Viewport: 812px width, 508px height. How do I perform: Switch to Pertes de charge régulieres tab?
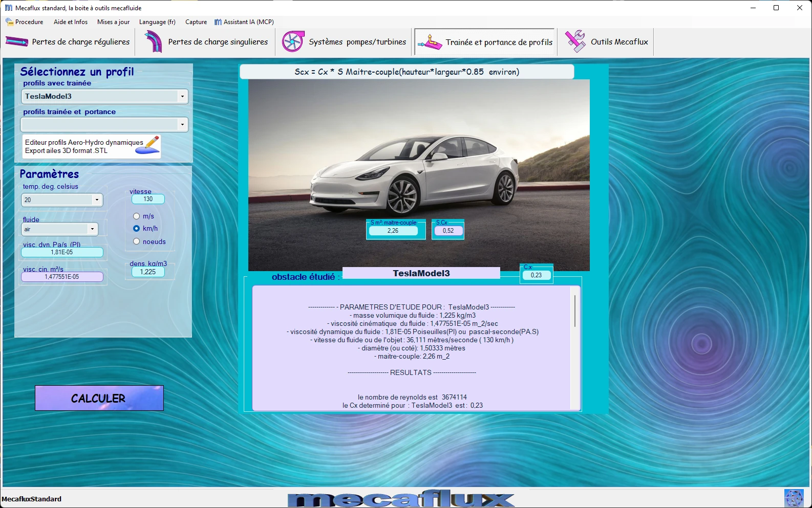[x=68, y=42]
